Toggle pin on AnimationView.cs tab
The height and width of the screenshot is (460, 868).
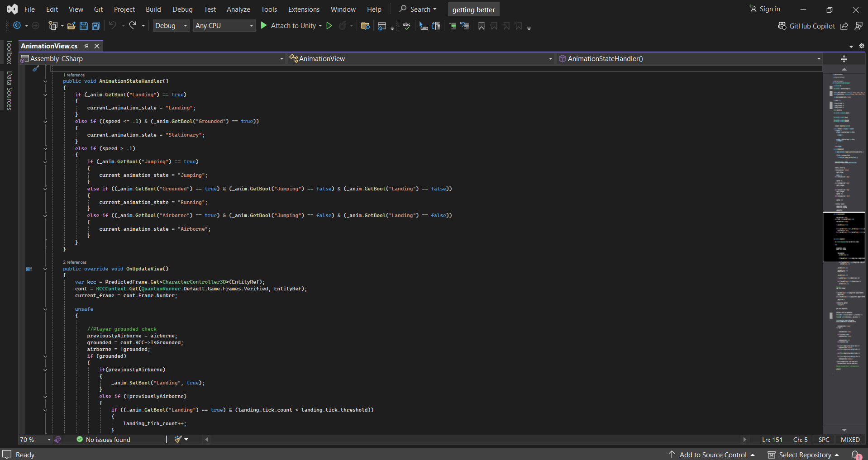[x=86, y=46]
